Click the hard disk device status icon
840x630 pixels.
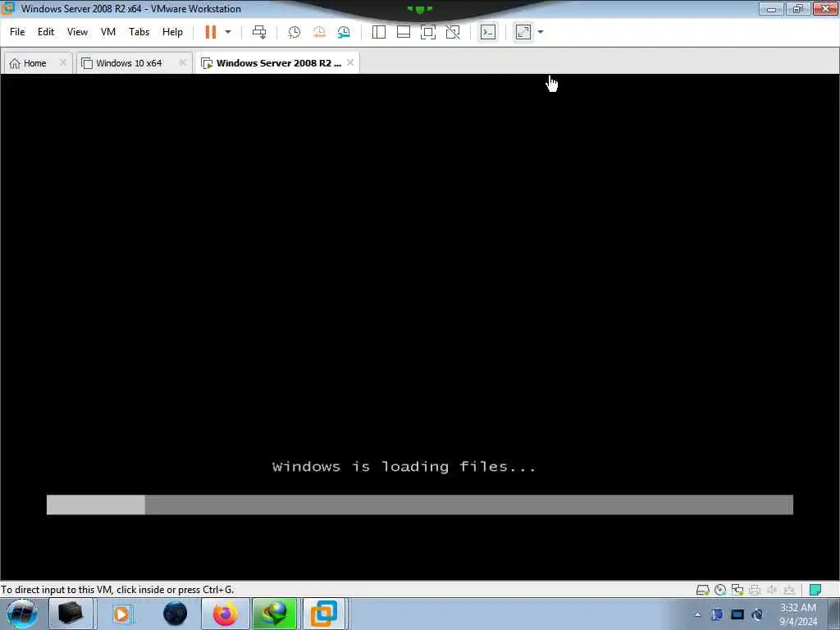[x=703, y=590]
